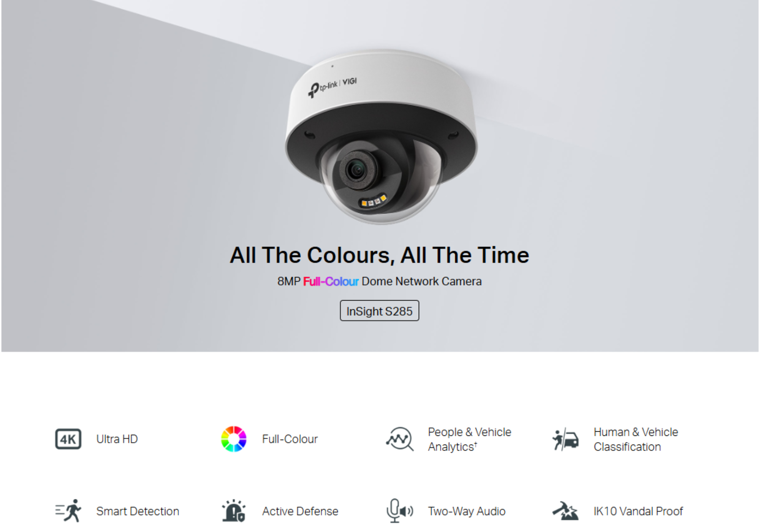This screenshot has height=532, width=760.
Task: Click the Full-Colour feature label
Action: pyautogui.click(x=290, y=439)
